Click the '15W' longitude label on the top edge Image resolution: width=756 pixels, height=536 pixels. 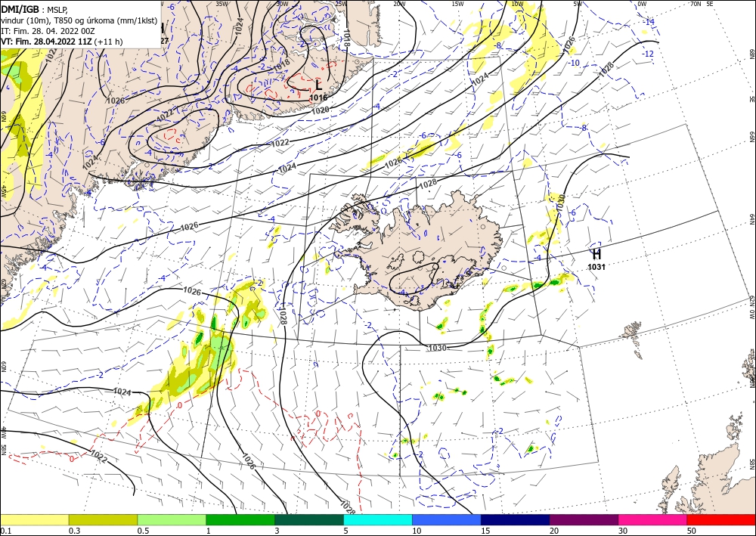[x=457, y=4]
